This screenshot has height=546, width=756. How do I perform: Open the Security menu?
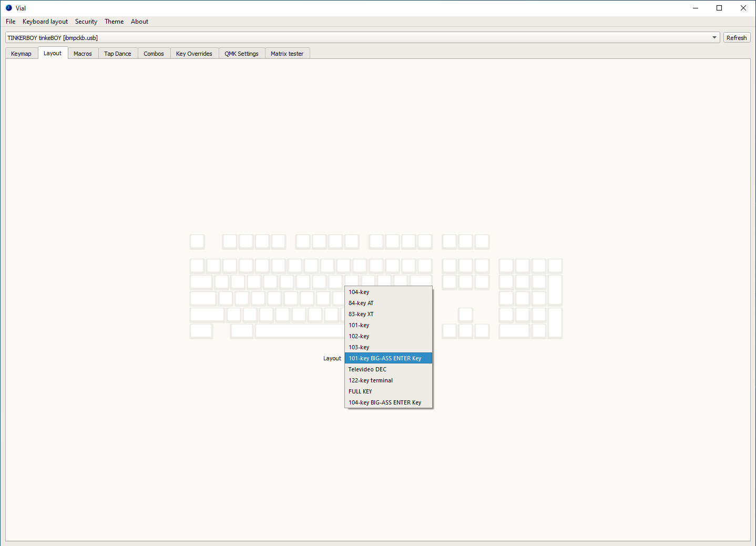pos(86,22)
